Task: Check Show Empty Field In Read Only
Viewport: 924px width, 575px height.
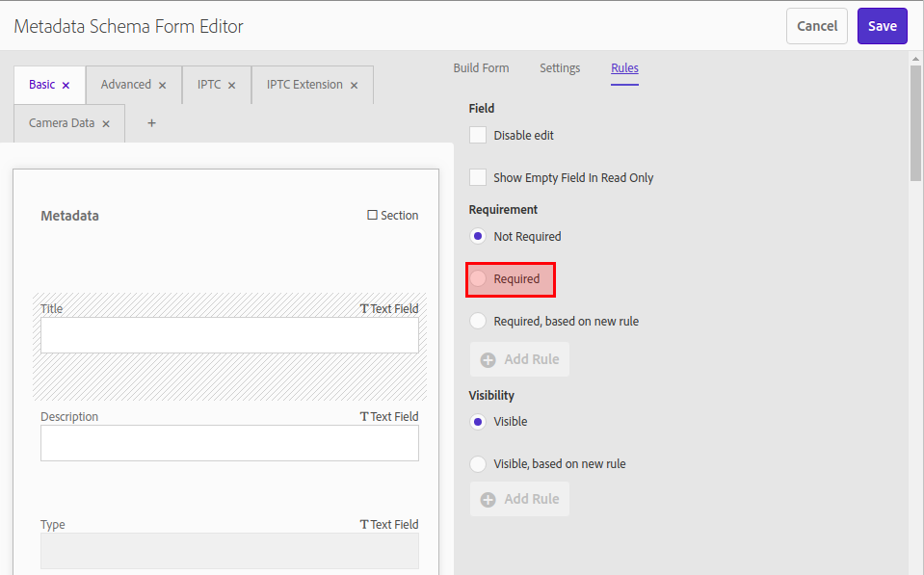Action: (x=477, y=177)
